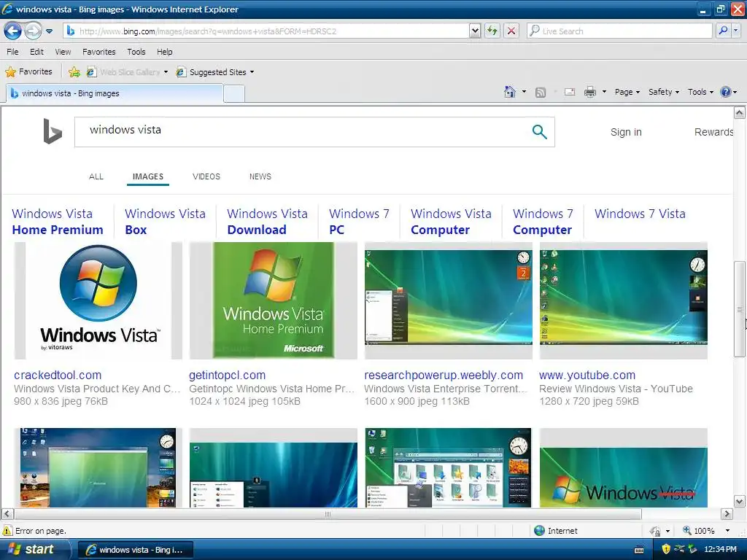The image size is (747, 560).
Task: Go forward with the Forward arrow button
Action: coord(33,31)
